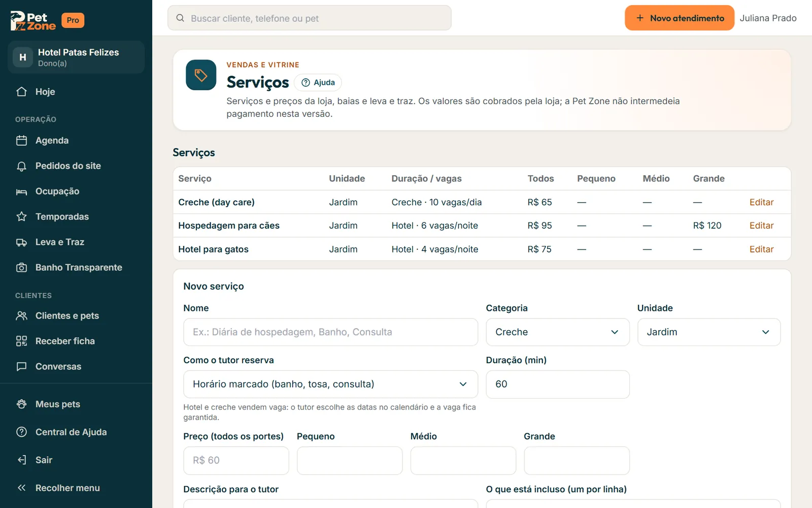Open Agenda calendar icon
812x508 pixels.
(x=21, y=140)
